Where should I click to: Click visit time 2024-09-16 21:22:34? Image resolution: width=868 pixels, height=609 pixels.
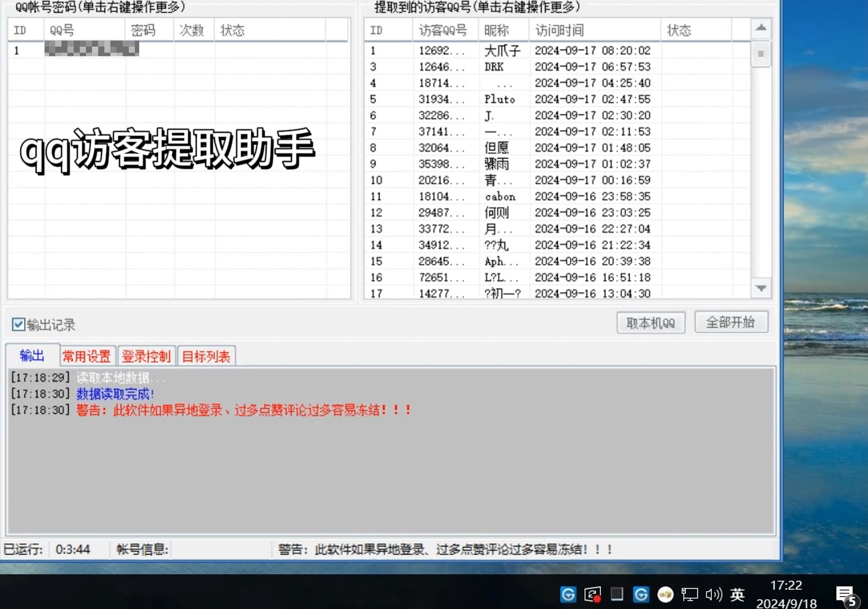[592, 245]
